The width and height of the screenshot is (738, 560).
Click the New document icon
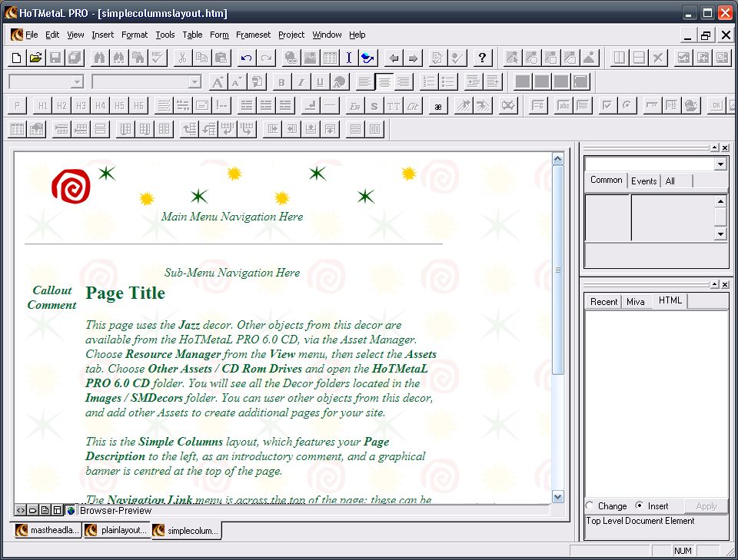coord(18,58)
